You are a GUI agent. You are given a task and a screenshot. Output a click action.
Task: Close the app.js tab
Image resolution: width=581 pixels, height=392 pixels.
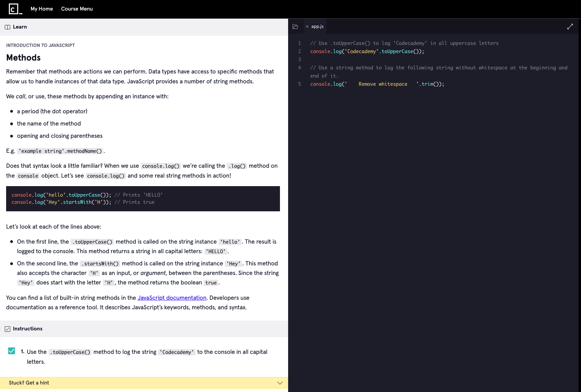(307, 27)
